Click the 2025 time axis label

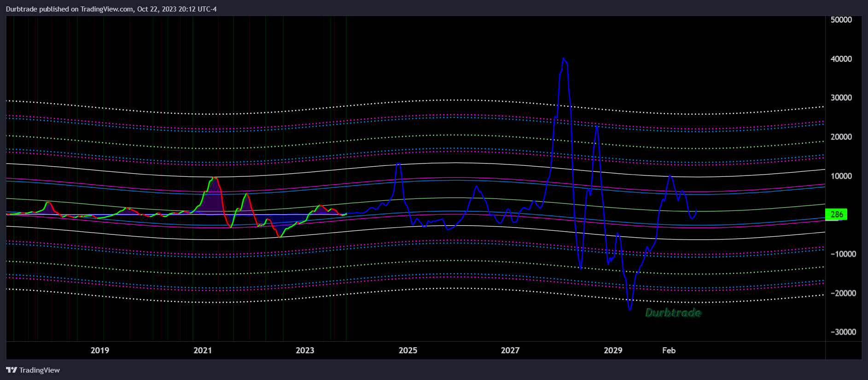(x=408, y=350)
